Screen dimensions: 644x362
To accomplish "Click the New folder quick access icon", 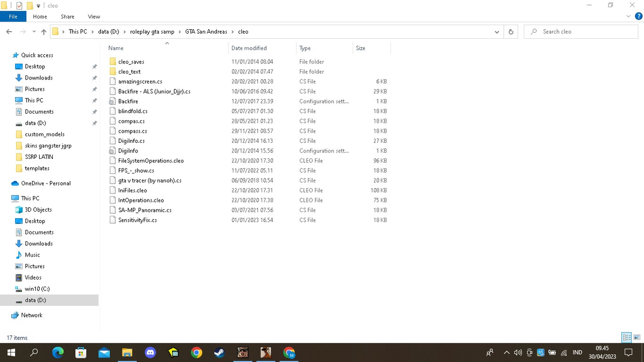I will coord(30,6).
